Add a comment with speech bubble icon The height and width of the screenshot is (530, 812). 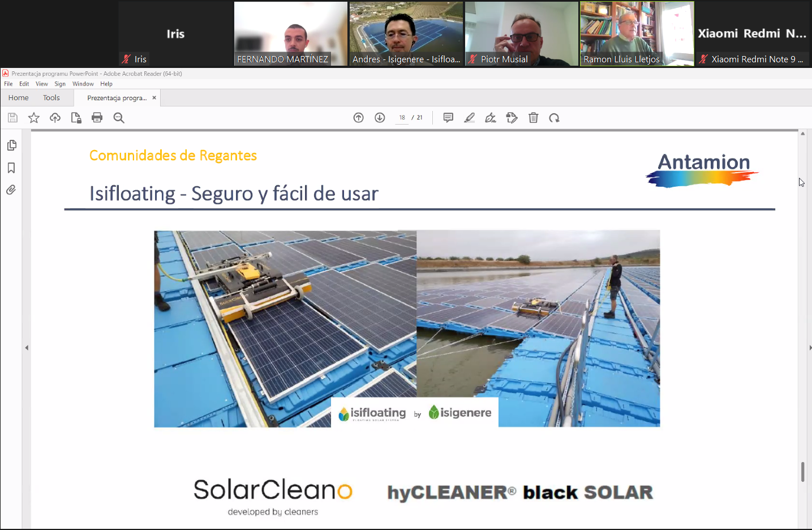pos(448,118)
